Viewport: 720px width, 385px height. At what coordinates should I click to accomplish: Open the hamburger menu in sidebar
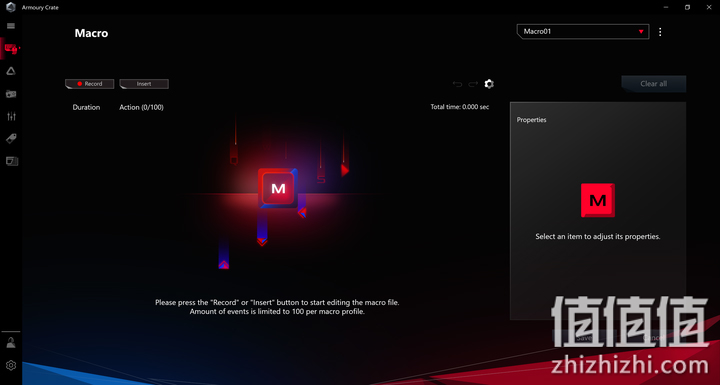(x=11, y=26)
